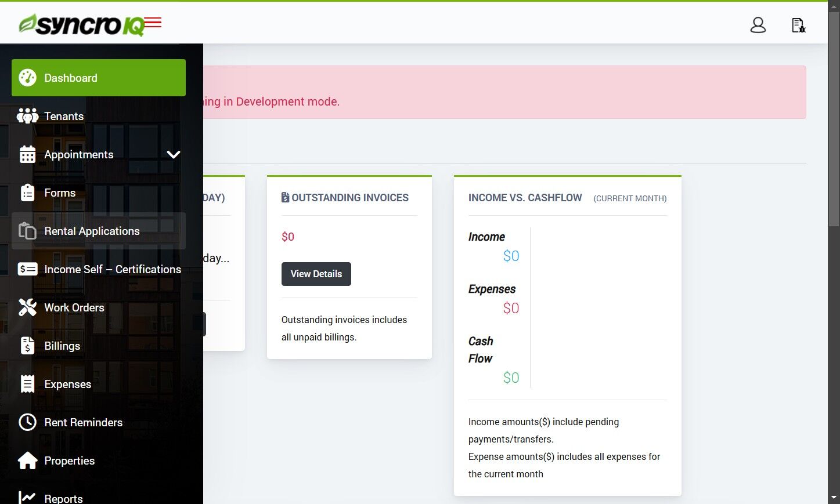Toggle the red hamburger menu icon
The image size is (840, 504).
153,23
